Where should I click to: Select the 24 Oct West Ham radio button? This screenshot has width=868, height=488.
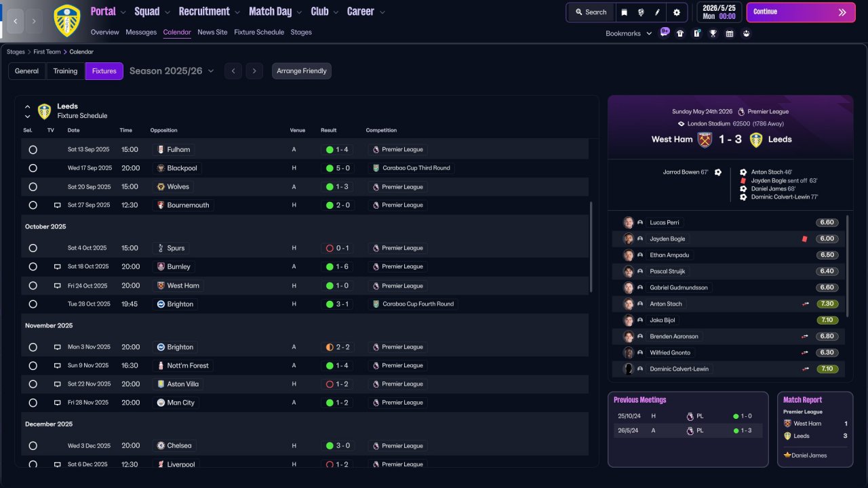(x=33, y=286)
